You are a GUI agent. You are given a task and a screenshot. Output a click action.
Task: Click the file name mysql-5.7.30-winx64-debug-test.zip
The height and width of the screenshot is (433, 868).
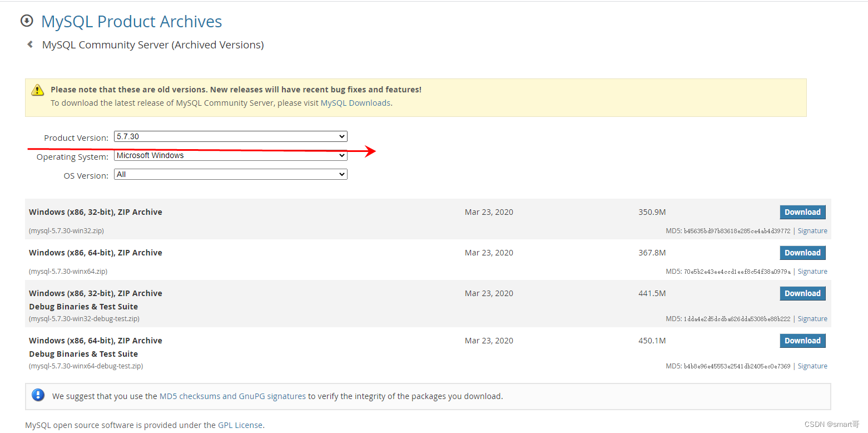(86, 366)
